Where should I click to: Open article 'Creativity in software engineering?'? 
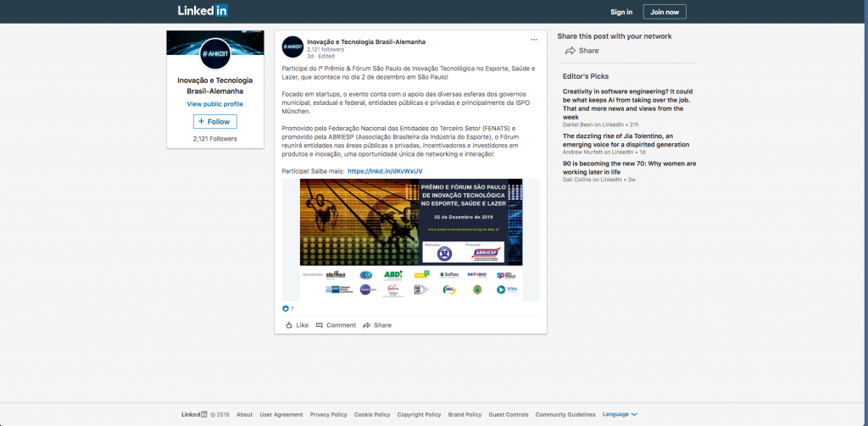628,104
